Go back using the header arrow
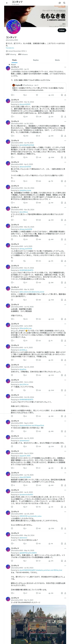 [7, 3]
